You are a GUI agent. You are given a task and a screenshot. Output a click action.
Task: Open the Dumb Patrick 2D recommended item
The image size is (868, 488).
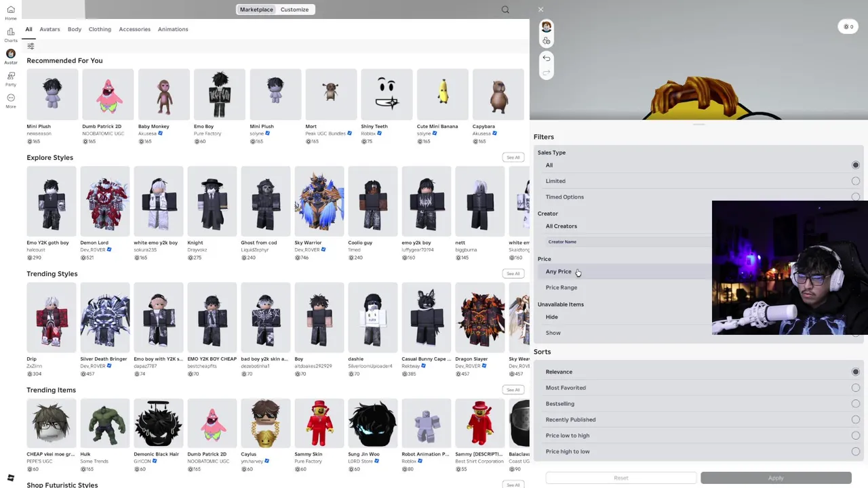[x=108, y=94]
